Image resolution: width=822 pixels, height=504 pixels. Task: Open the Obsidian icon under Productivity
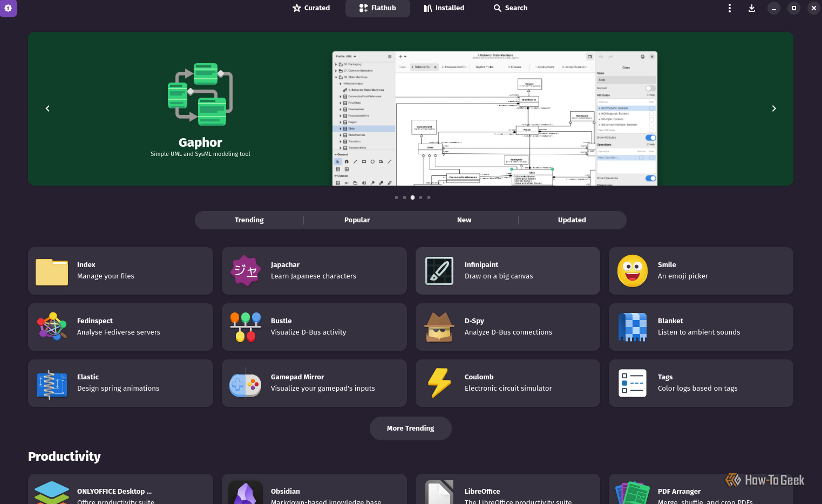(x=246, y=492)
